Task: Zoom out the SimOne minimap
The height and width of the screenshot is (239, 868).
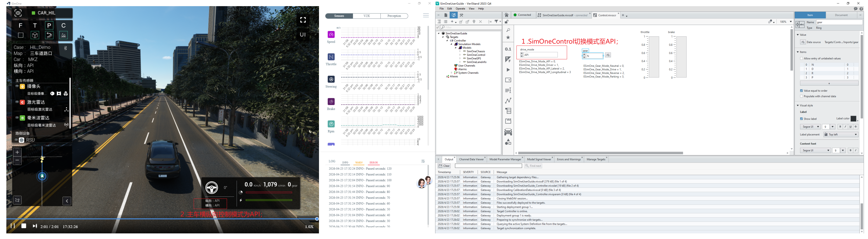Action: point(17,161)
